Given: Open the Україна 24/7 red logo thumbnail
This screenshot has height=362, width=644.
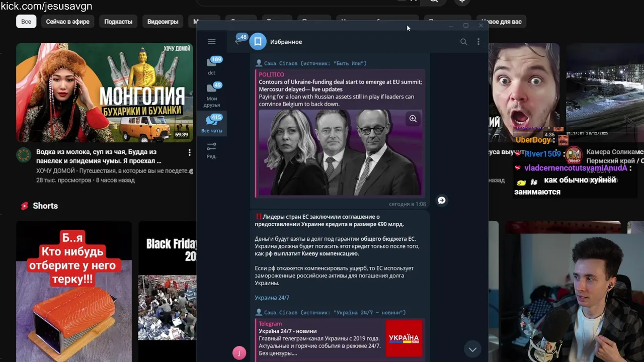Looking at the screenshot, I should (x=404, y=338).
